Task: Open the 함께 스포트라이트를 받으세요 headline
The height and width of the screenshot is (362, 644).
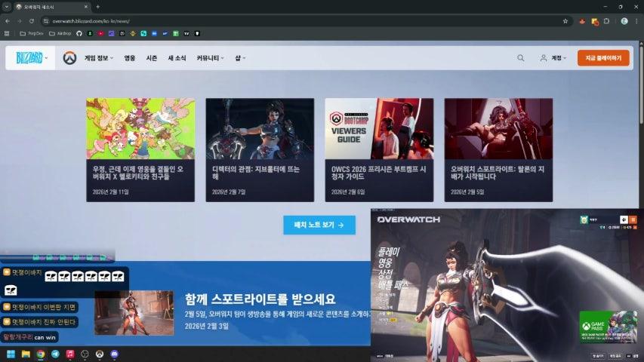Action: 260,299
